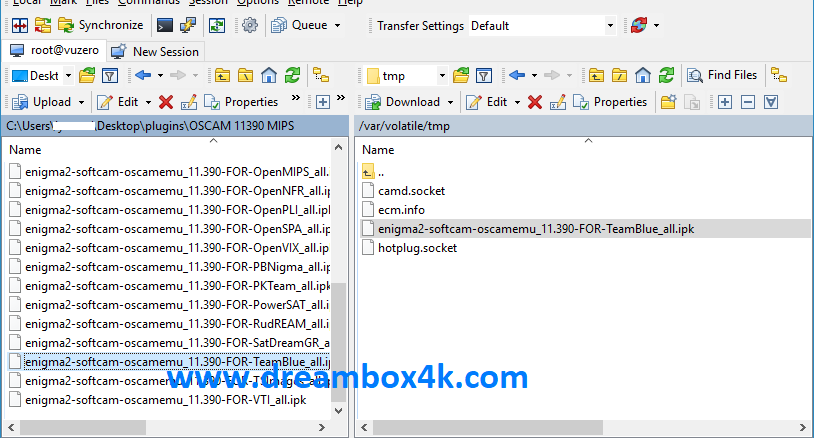This screenshot has height=438, width=814.
Task: Open the Preferences gear icon
Action: [250, 25]
